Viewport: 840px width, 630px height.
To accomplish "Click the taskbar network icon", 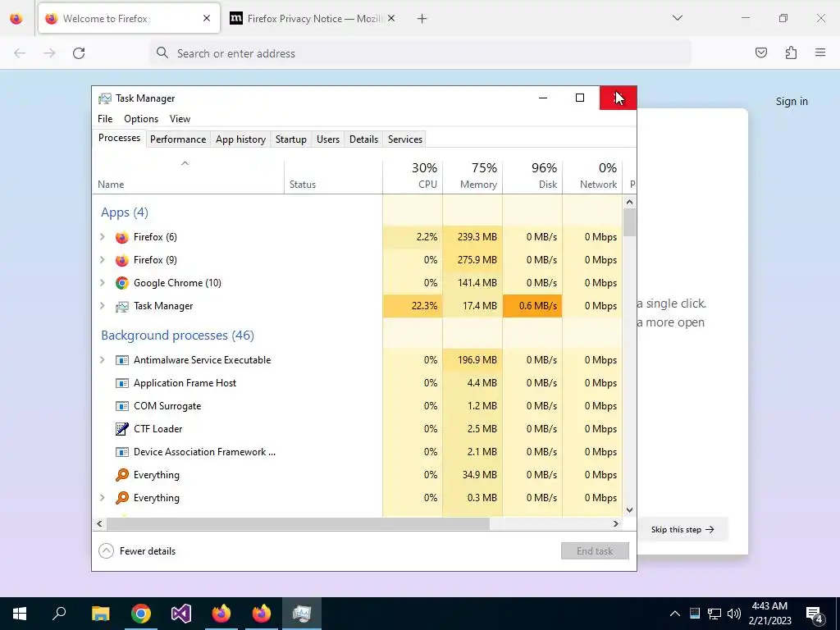I will click(x=714, y=614).
